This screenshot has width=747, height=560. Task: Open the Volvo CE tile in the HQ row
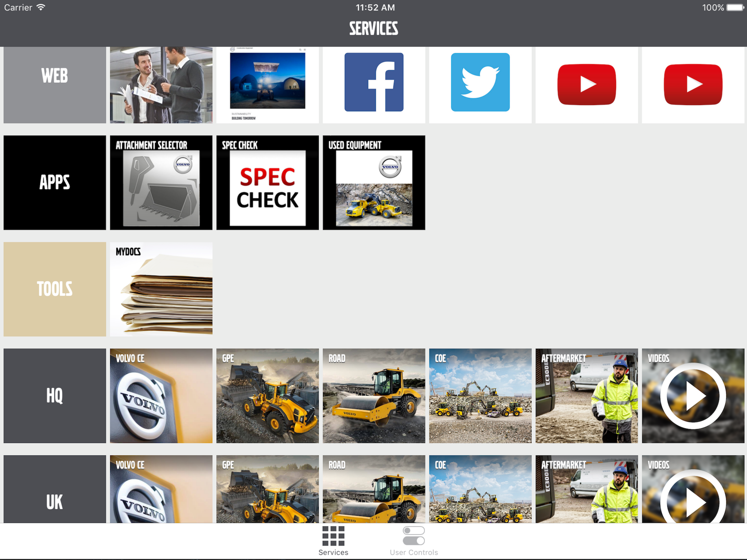click(161, 396)
